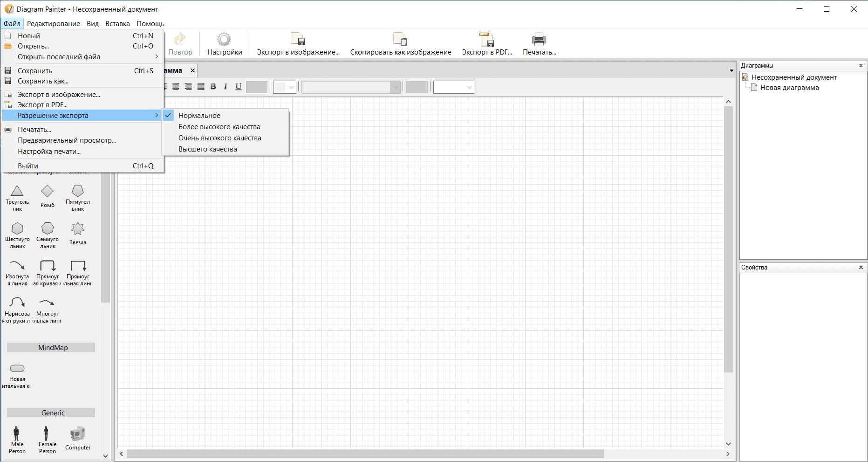Click the gray color swatch after underline

[x=257, y=87]
